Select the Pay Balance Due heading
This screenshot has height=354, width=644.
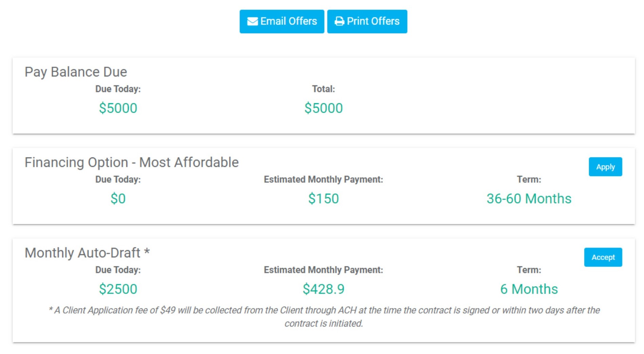76,72
